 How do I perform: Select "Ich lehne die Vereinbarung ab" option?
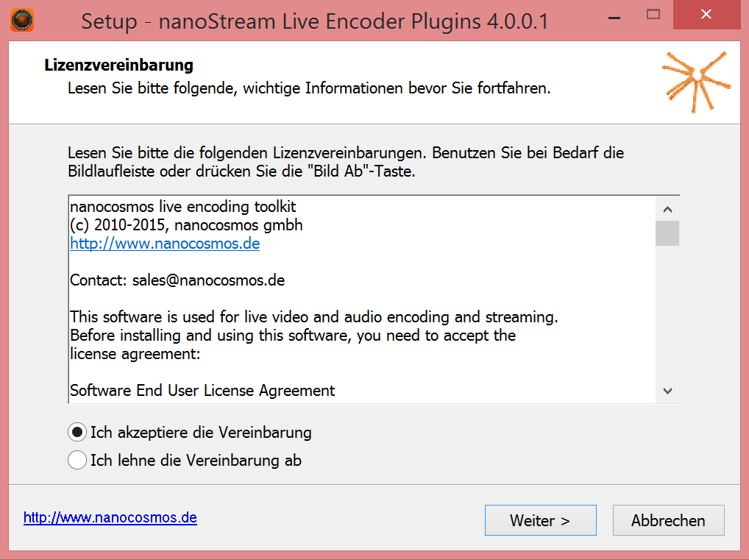pyautogui.click(x=77, y=461)
